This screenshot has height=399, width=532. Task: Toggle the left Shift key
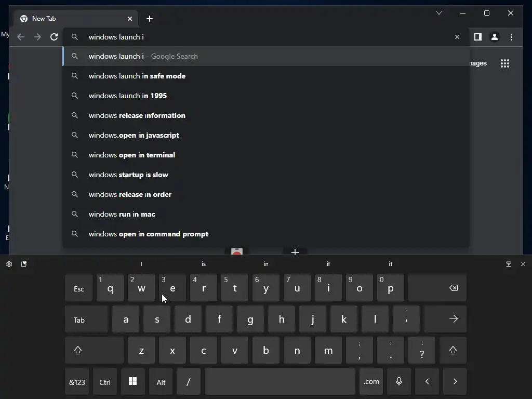[95, 350]
